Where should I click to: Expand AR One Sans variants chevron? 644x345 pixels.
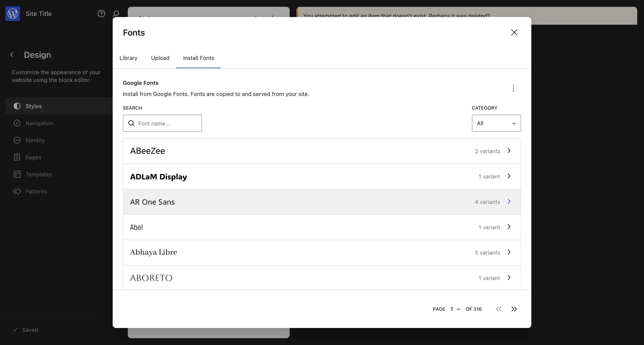click(x=509, y=201)
